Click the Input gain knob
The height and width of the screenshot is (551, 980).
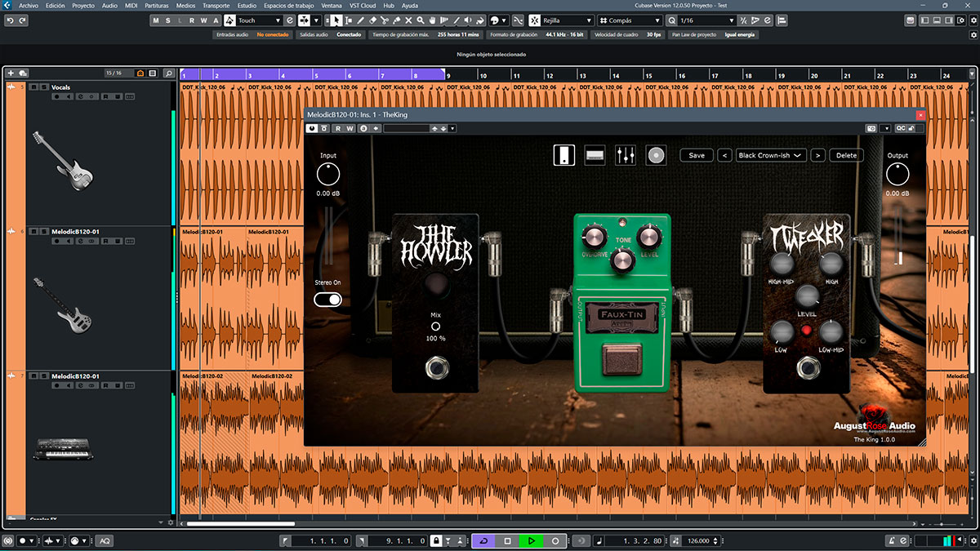pos(327,174)
